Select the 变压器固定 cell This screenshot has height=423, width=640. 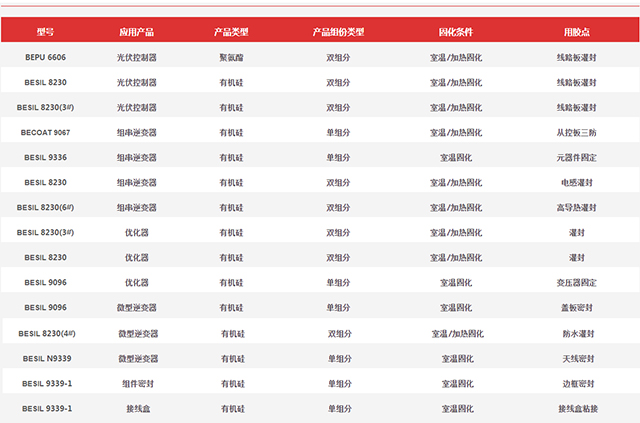[x=576, y=282]
